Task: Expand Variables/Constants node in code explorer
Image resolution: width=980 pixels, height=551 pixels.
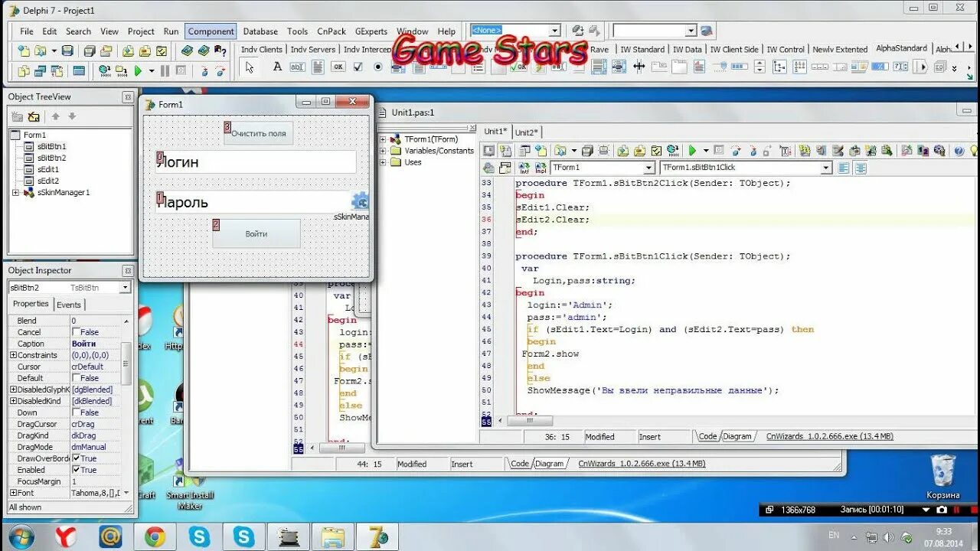Action: click(x=383, y=151)
